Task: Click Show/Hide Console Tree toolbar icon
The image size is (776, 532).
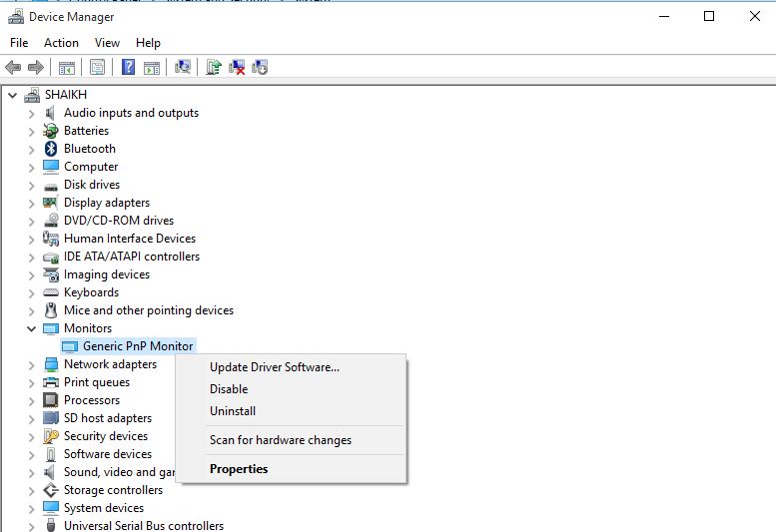Action: click(66, 68)
